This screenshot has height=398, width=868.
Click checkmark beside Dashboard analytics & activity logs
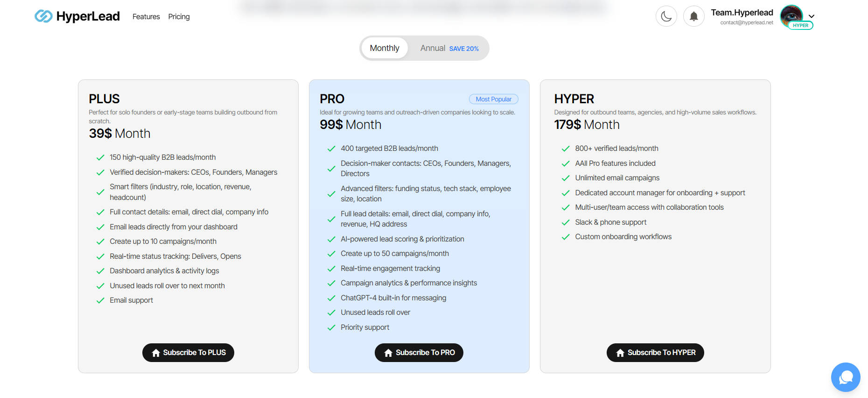(100, 271)
